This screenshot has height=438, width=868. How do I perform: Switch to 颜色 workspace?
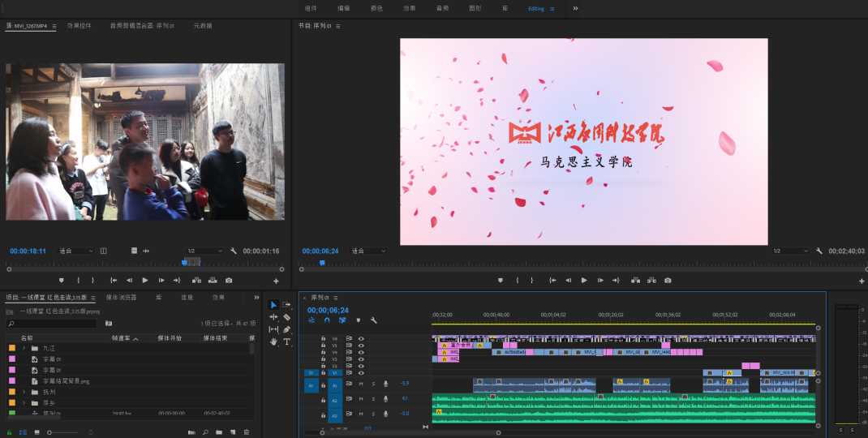(376, 8)
